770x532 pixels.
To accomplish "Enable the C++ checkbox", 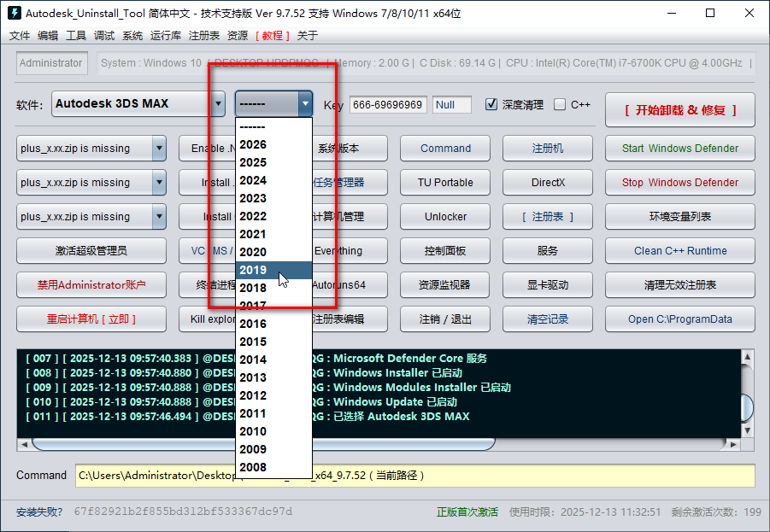I will pos(559,104).
